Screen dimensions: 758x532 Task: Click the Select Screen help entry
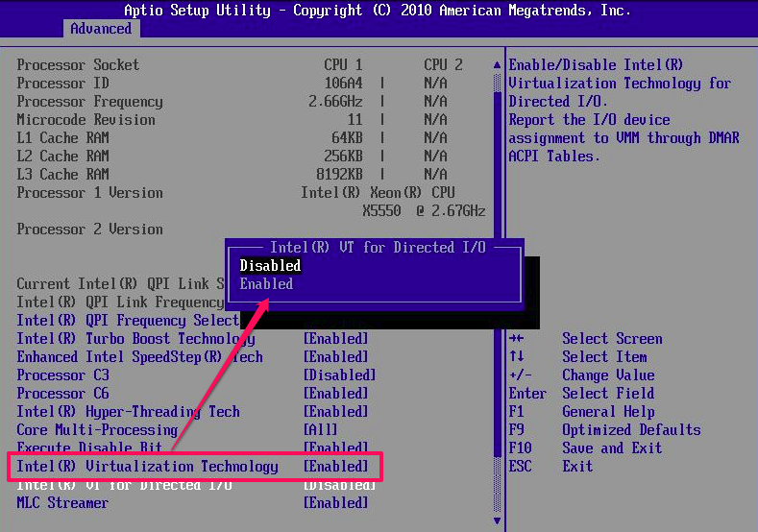612,338
